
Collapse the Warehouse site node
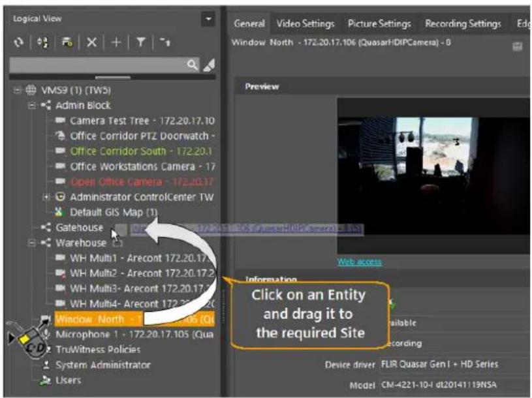(x=31, y=243)
